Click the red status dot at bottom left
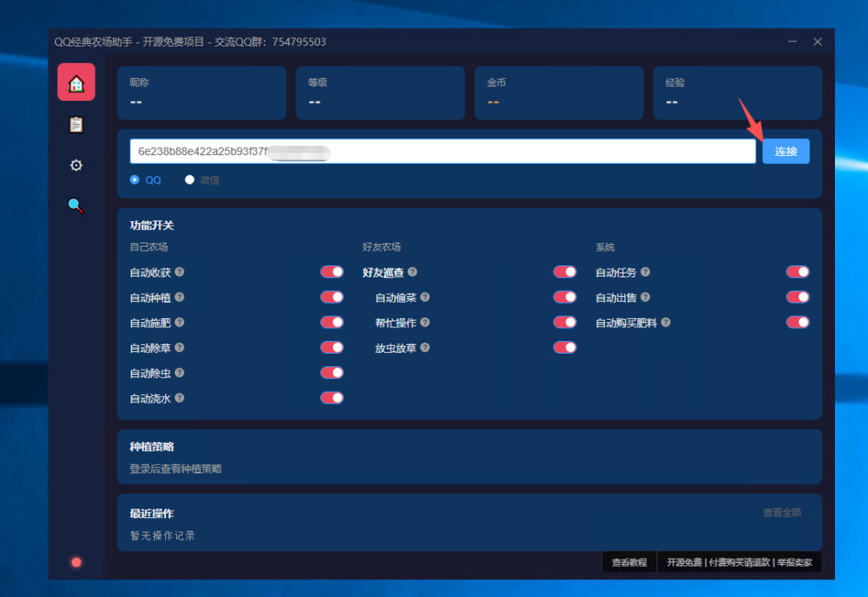This screenshot has width=868, height=597. click(x=76, y=561)
